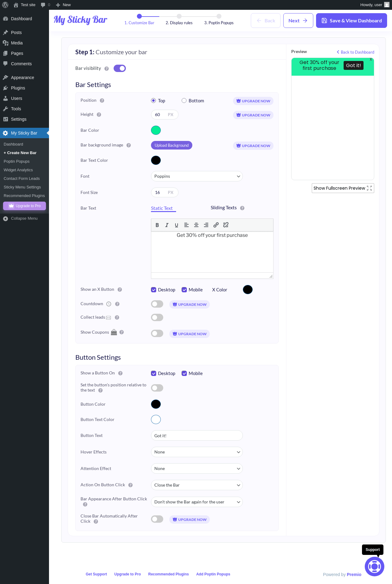Viewport: 392px width, 584px height.
Task: Close the preview bar with X
Action: click(x=371, y=59)
